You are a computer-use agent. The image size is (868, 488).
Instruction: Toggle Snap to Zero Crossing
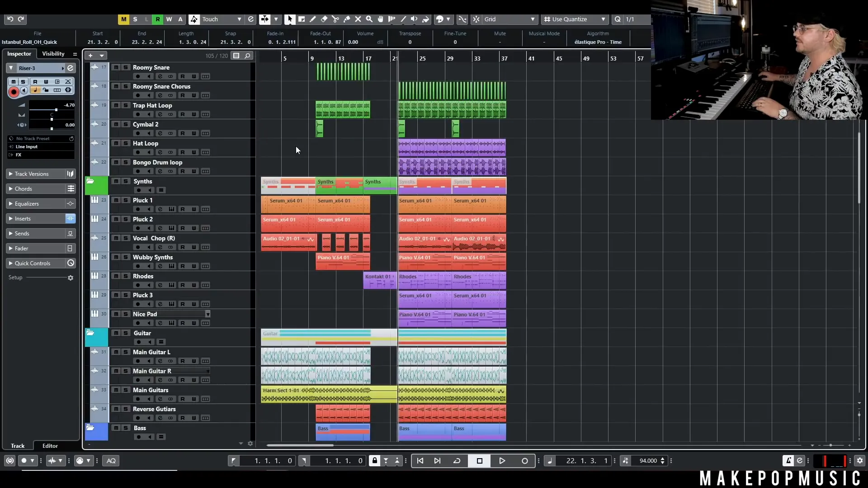click(462, 19)
